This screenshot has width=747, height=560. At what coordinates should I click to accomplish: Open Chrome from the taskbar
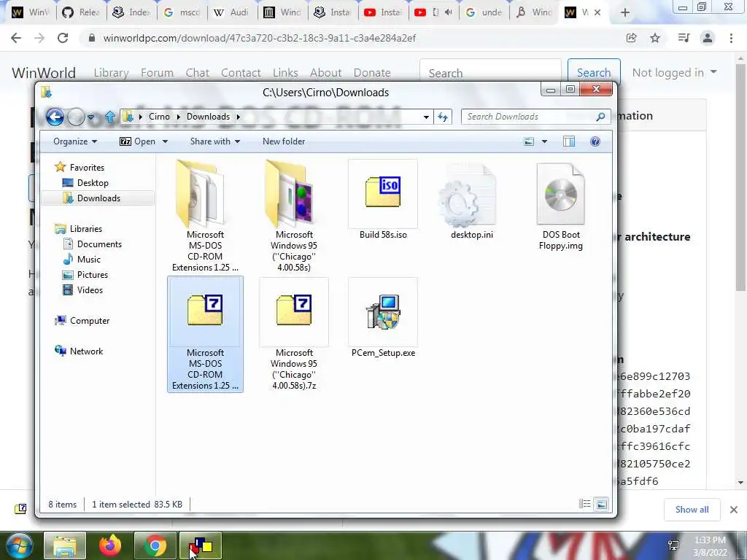coord(155,545)
